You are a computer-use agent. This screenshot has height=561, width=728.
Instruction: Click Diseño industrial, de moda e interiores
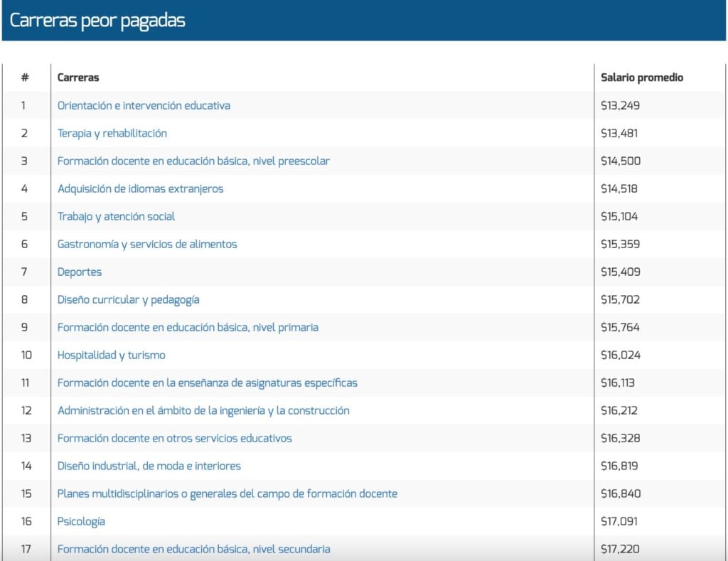coord(149,466)
